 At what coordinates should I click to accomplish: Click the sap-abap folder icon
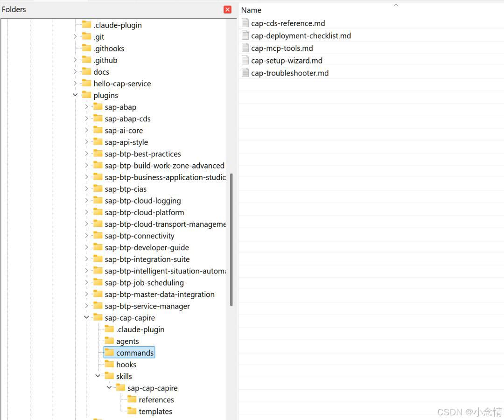point(98,107)
